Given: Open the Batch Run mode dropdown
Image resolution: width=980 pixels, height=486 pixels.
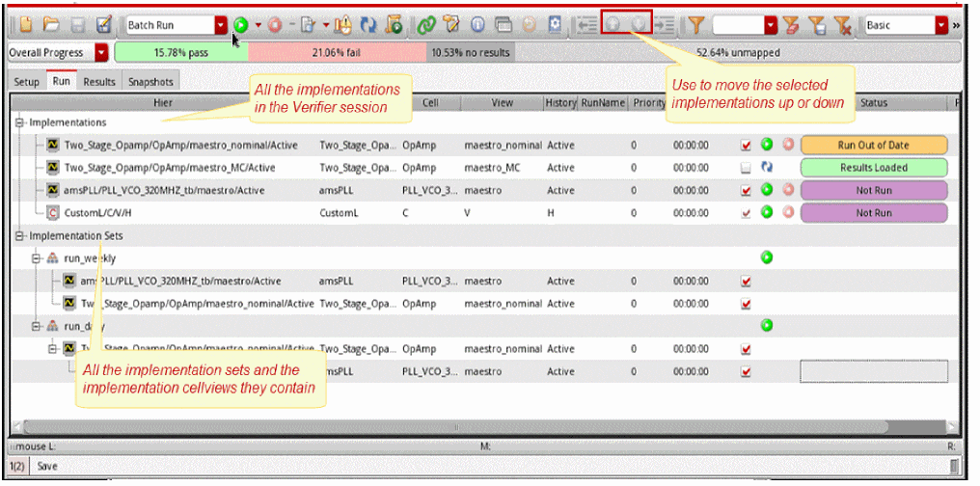Looking at the screenshot, I should (221, 25).
